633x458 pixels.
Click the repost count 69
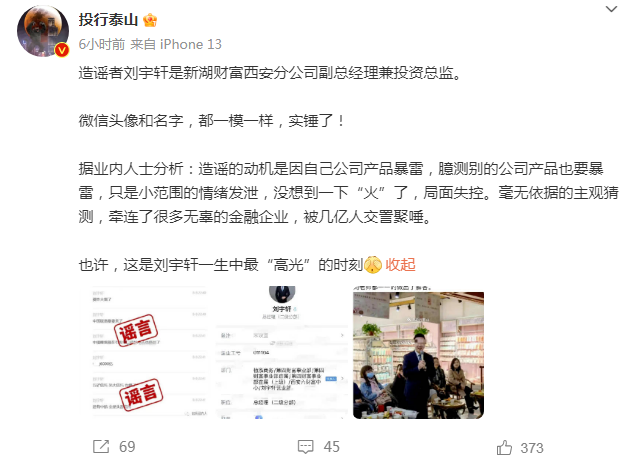pyautogui.click(x=127, y=447)
